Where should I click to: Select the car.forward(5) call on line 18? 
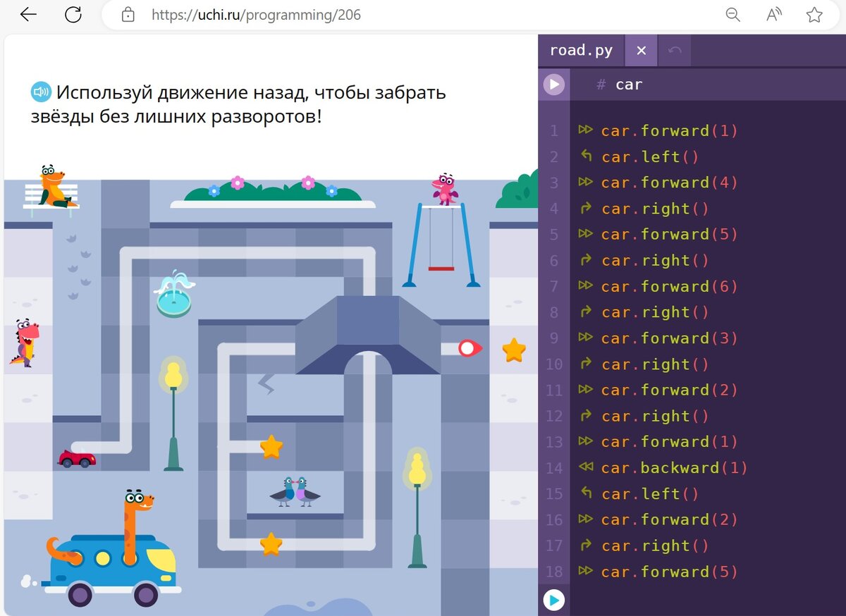click(670, 572)
